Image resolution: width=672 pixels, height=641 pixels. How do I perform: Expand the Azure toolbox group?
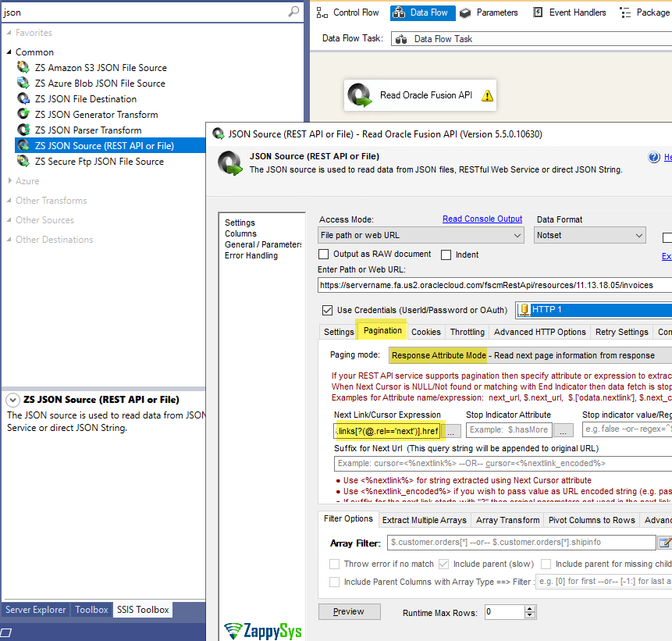[x=9, y=181]
